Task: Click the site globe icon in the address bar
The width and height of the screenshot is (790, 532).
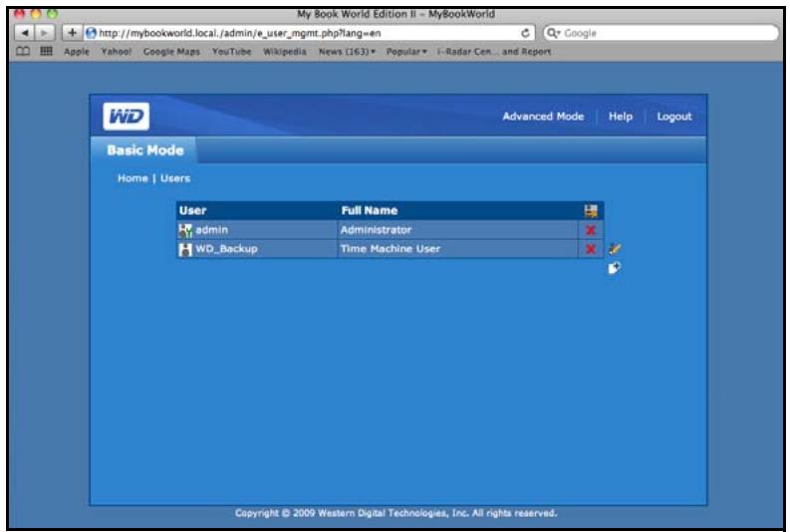Action: [91, 33]
